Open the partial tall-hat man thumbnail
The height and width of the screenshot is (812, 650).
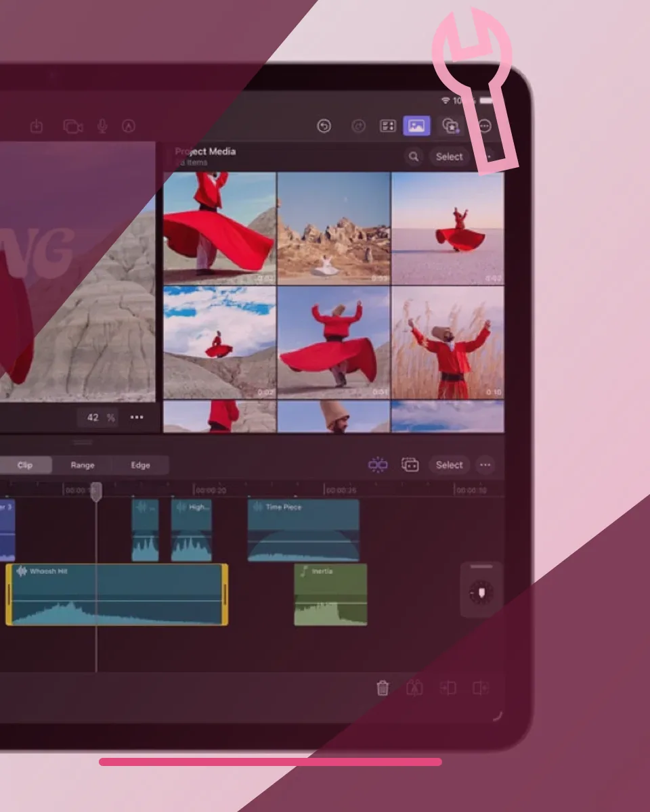tap(334, 416)
